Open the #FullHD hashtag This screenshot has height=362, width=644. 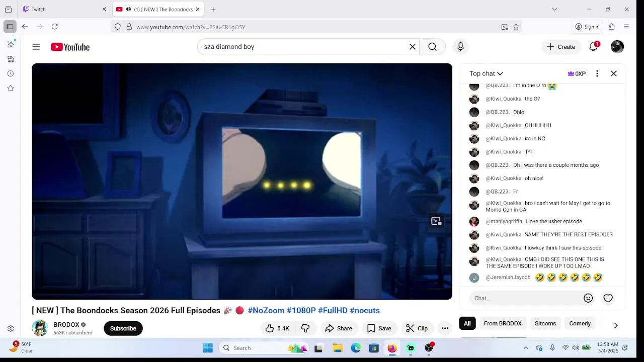click(333, 310)
